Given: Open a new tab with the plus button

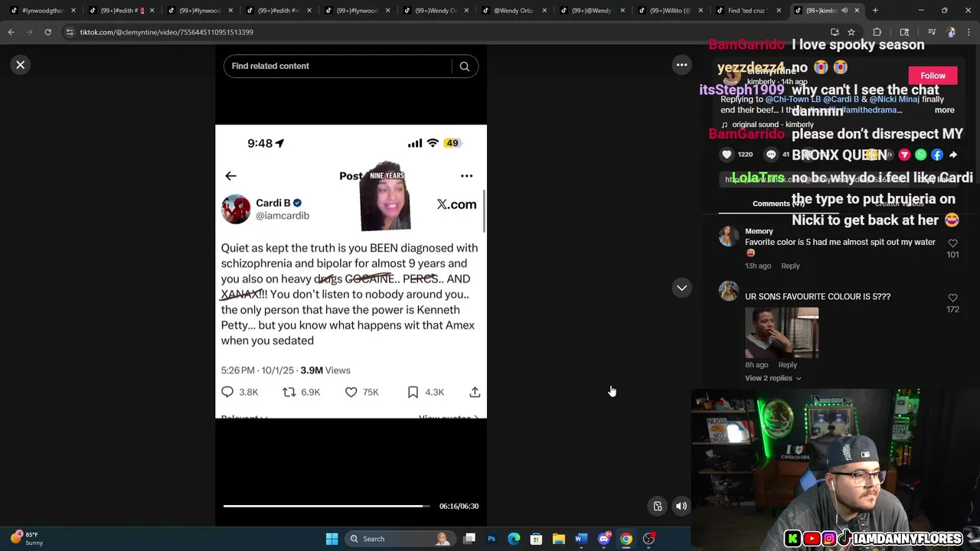Looking at the screenshot, I should pyautogui.click(x=875, y=11).
